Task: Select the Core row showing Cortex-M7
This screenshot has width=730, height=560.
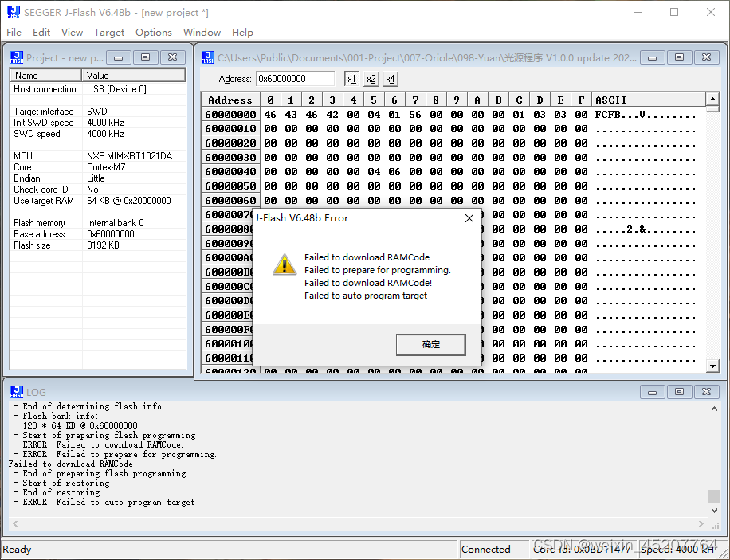Action: 98,167
